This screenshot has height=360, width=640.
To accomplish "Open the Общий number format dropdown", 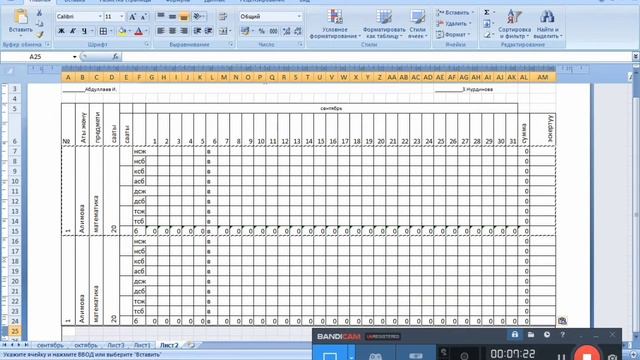I will coord(299,17).
